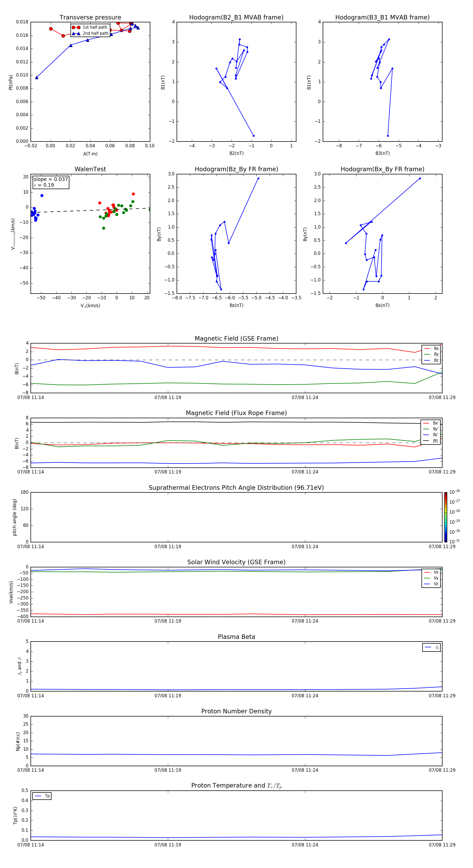Click the 'Proton Temperature and Te/Tp' title
This screenshot has width=473, height=868.
pyautogui.click(x=236, y=786)
